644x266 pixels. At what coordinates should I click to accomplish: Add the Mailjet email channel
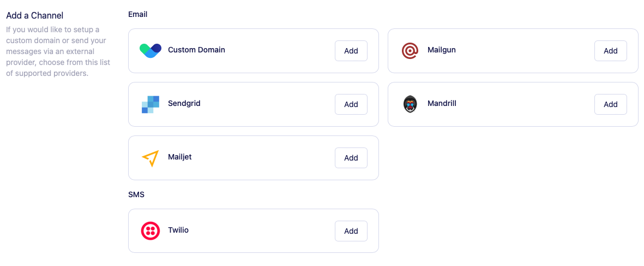pos(351,158)
